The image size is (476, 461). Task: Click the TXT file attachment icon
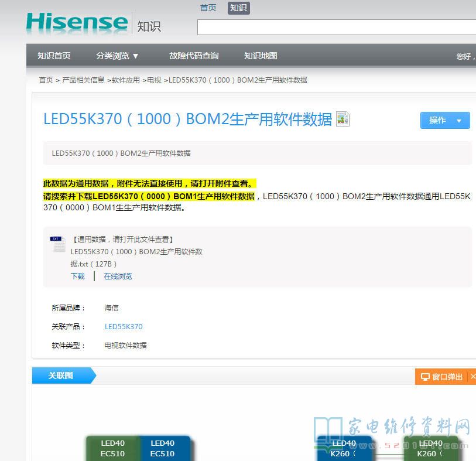pos(57,244)
